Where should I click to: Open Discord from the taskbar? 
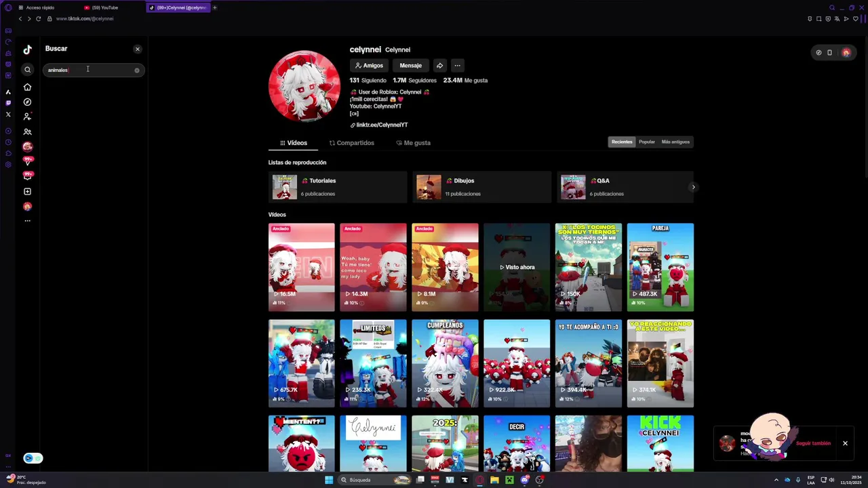524,480
